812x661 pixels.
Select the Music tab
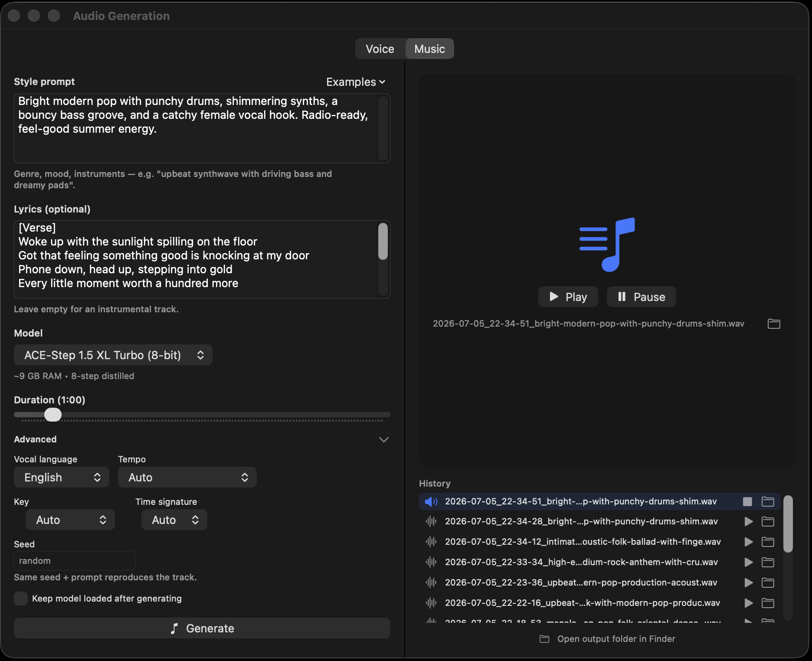click(429, 49)
